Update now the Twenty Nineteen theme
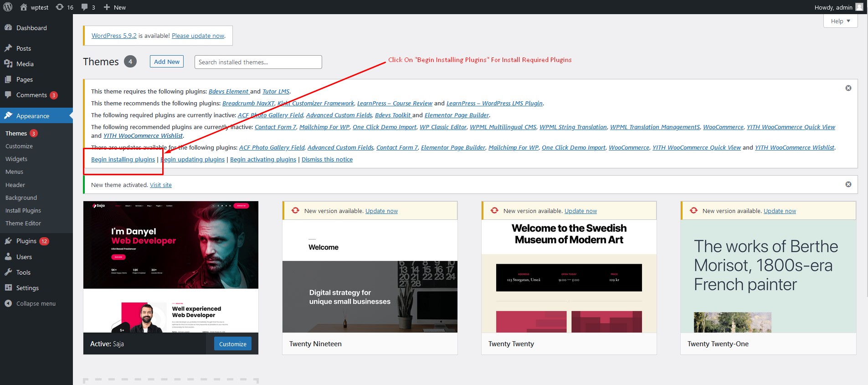Image resolution: width=868 pixels, height=385 pixels. (x=381, y=211)
